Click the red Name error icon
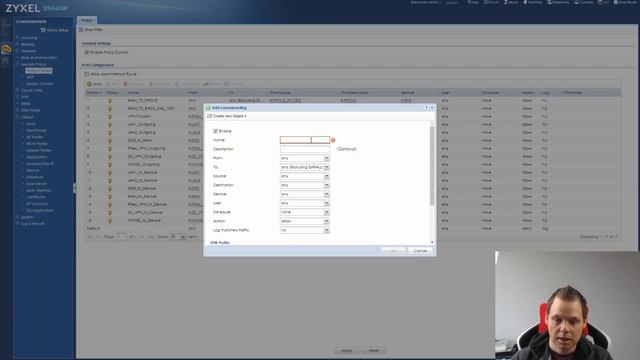 tap(333, 140)
